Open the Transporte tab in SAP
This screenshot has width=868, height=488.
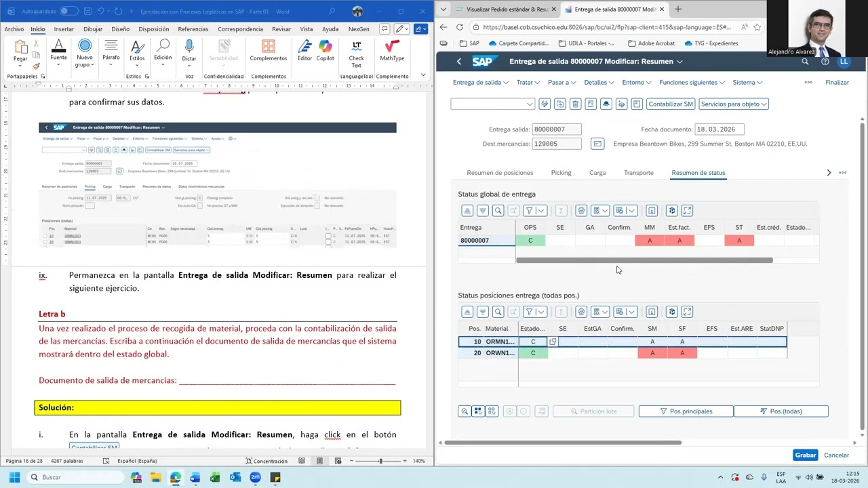(x=639, y=173)
